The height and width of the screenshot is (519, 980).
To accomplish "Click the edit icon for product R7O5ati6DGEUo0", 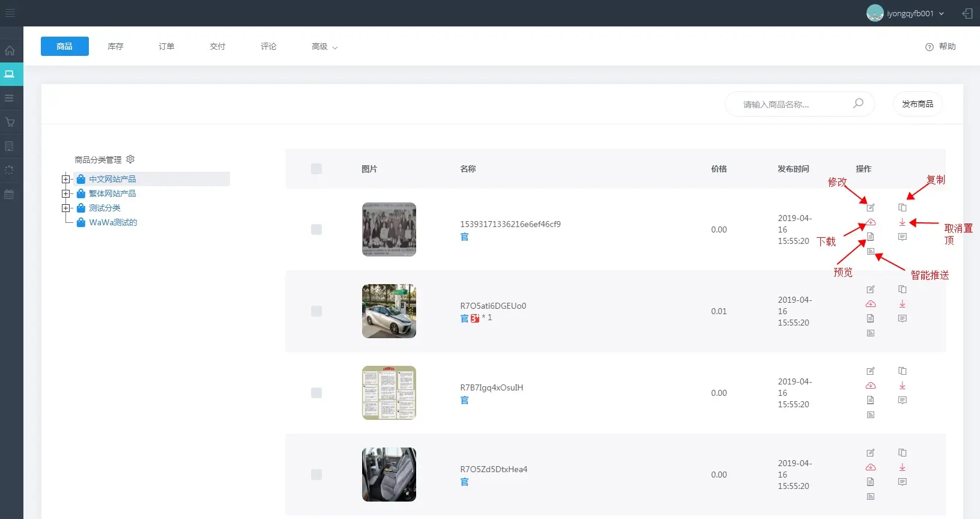I will (x=870, y=290).
